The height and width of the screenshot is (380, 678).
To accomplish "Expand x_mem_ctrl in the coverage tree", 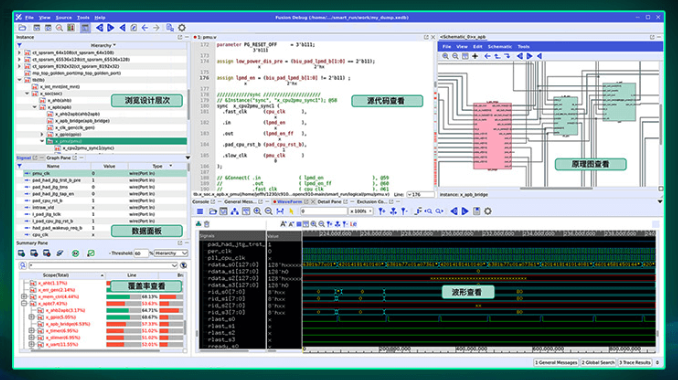I will pos(24,297).
